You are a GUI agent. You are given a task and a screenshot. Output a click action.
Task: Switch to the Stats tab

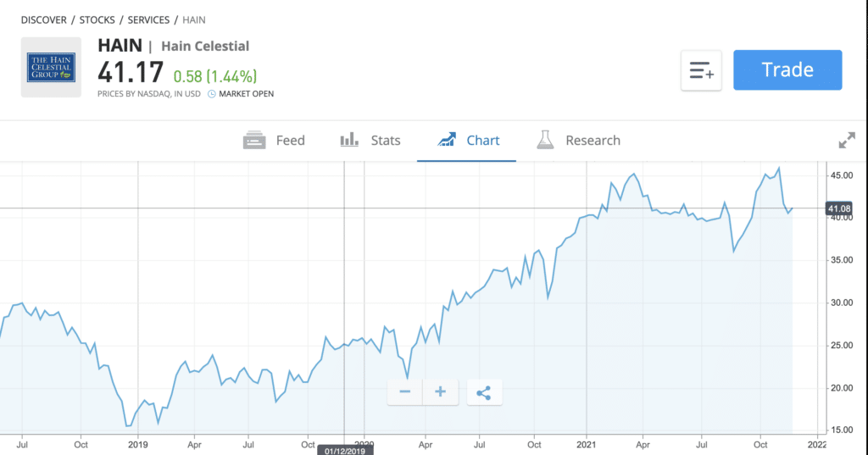370,140
